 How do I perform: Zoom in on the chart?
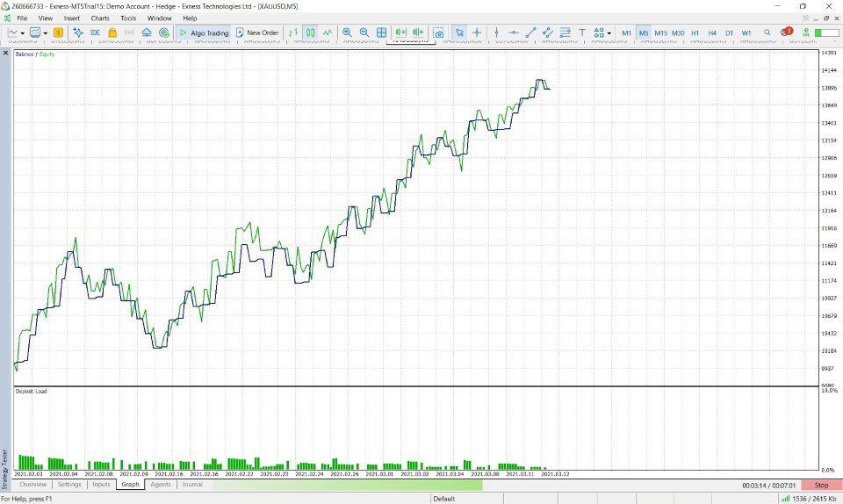click(x=348, y=32)
